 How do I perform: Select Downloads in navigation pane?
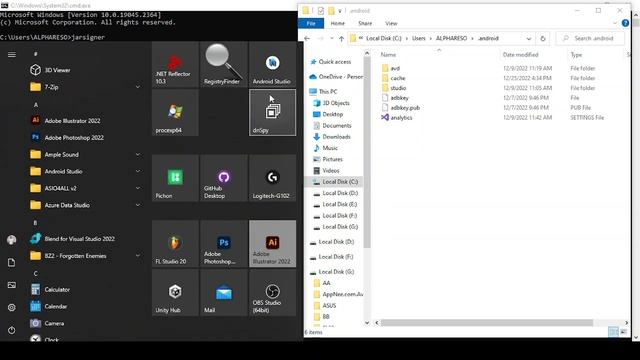[336, 137]
